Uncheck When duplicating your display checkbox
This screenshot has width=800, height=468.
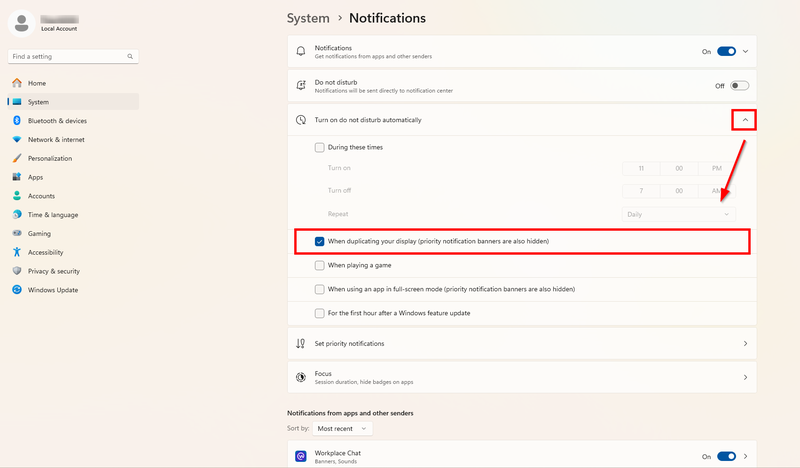tap(319, 241)
